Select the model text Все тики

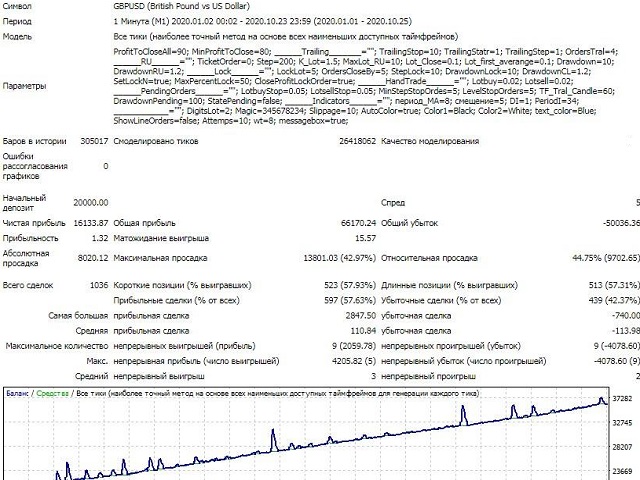pos(130,37)
